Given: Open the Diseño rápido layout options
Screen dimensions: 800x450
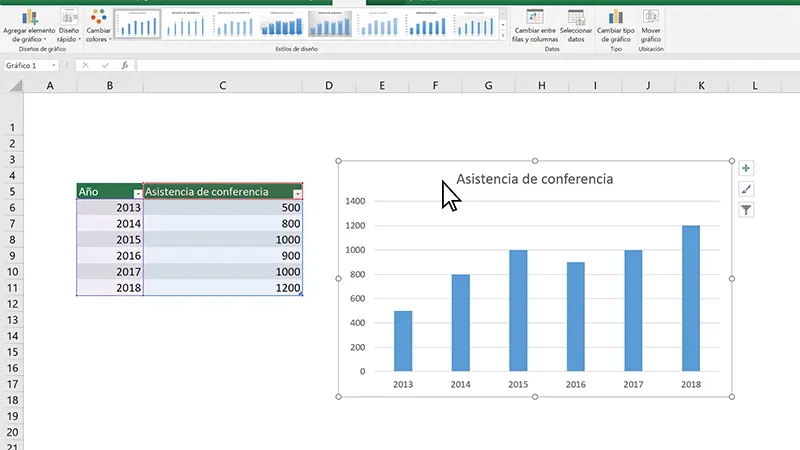Looking at the screenshot, I should 68,23.
